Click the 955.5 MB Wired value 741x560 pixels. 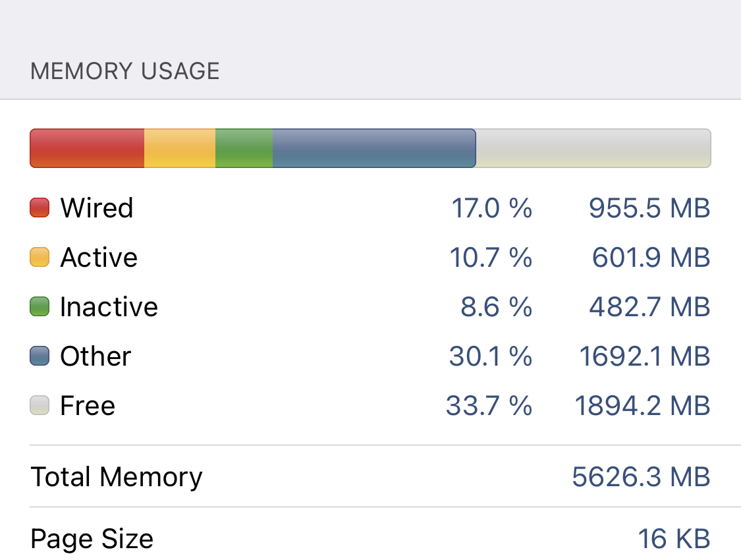coord(649,208)
